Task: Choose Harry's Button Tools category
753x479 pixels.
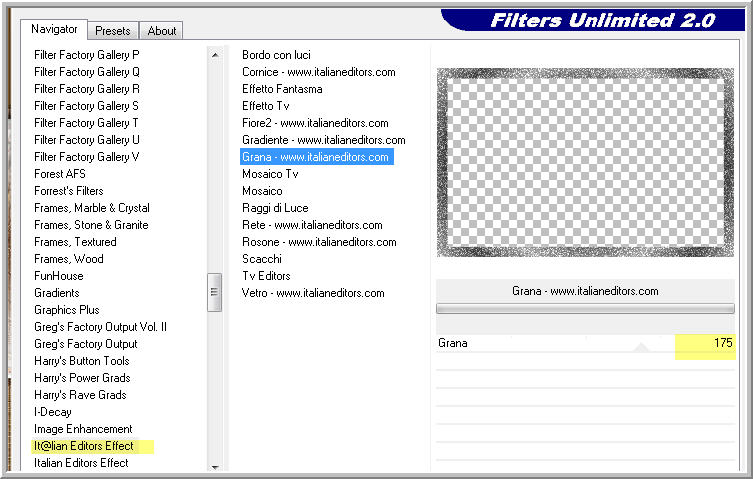Action: point(82,361)
